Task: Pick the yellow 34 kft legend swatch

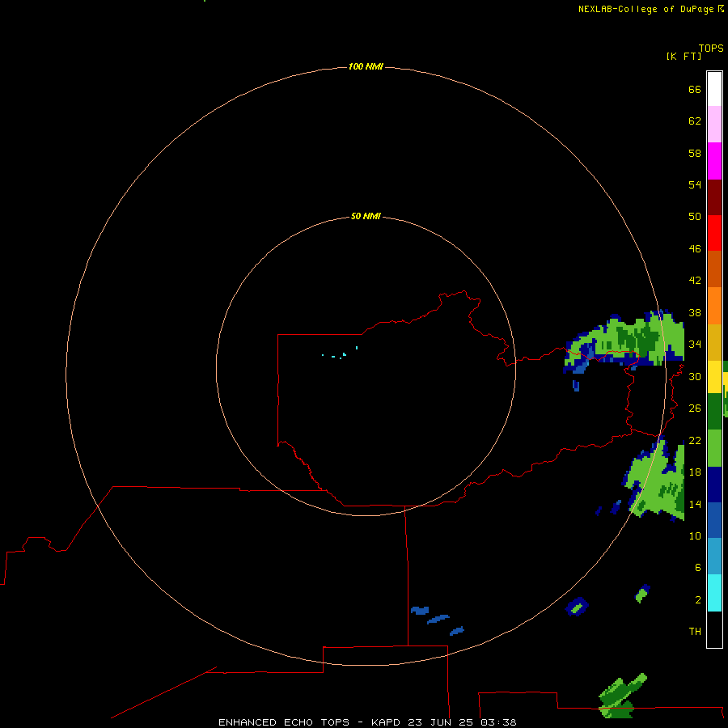Action: (714, 377)
